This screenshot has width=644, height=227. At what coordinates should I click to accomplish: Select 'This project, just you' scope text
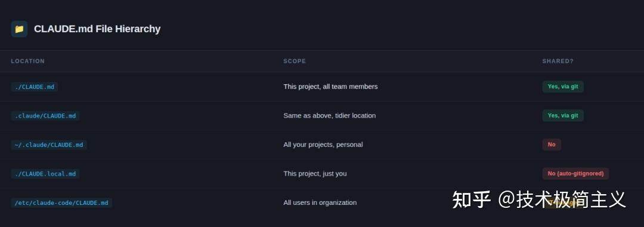point(315,174)
